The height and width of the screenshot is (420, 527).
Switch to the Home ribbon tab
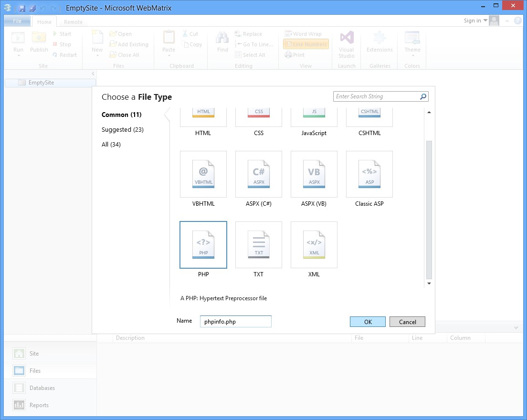[44, 22]
